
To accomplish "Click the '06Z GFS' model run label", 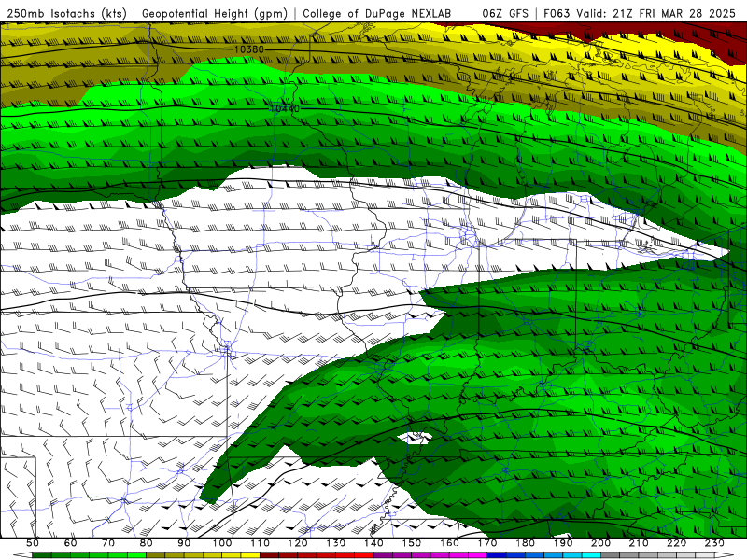I will (505, 13).
